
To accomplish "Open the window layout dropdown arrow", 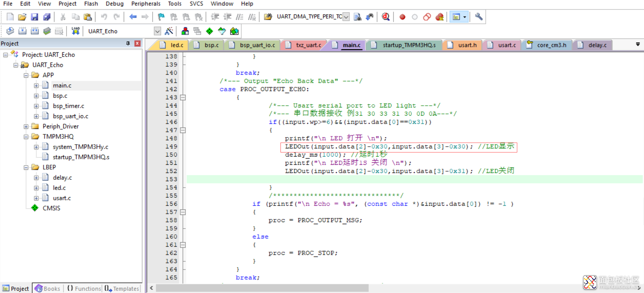I will coord(465,17).
